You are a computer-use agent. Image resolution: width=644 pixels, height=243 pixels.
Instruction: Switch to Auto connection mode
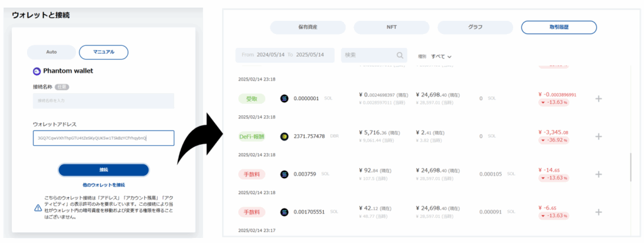tap(52, 52)
